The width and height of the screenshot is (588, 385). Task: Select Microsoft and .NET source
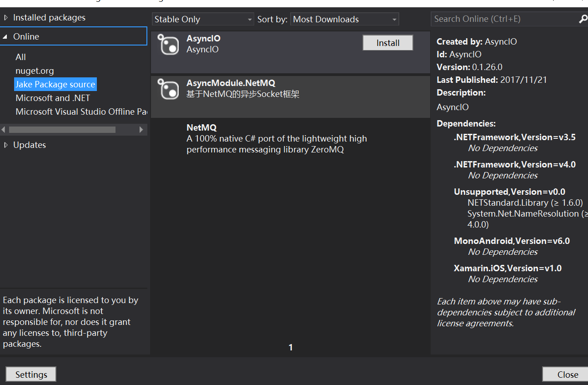pos(53,98)
